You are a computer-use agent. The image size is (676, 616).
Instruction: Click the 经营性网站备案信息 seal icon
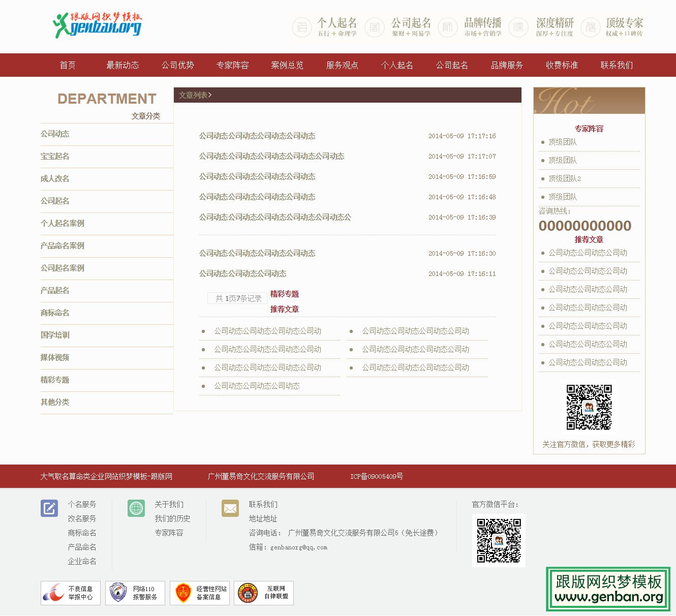coord(184,593)
